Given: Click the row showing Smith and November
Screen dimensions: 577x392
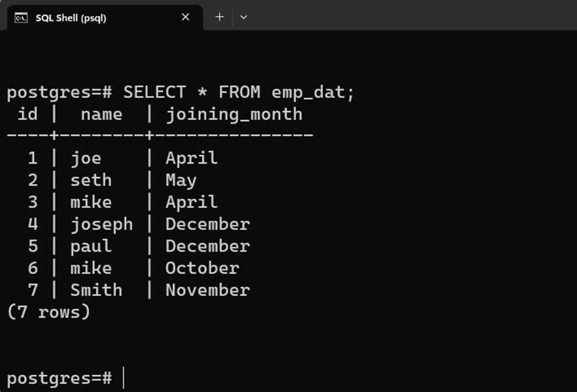Looking at the screenshot, I should 130,290.
